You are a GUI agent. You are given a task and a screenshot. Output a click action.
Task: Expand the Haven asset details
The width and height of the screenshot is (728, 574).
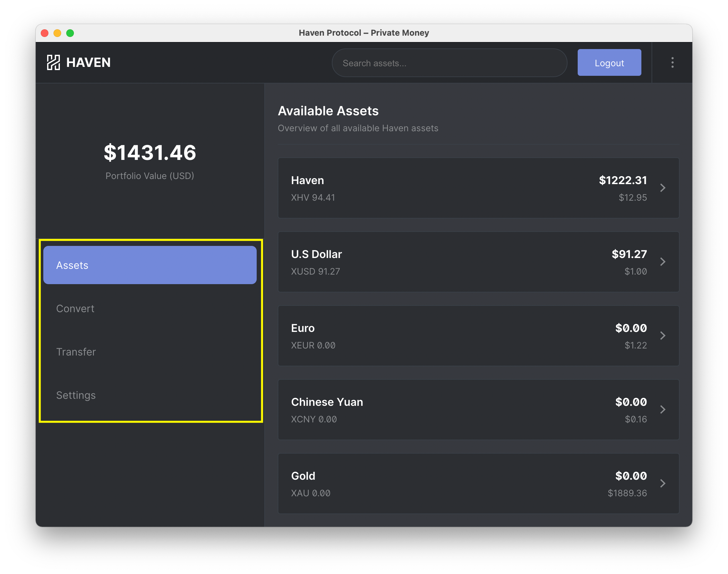pyautogui.click(x=663, y=188)
